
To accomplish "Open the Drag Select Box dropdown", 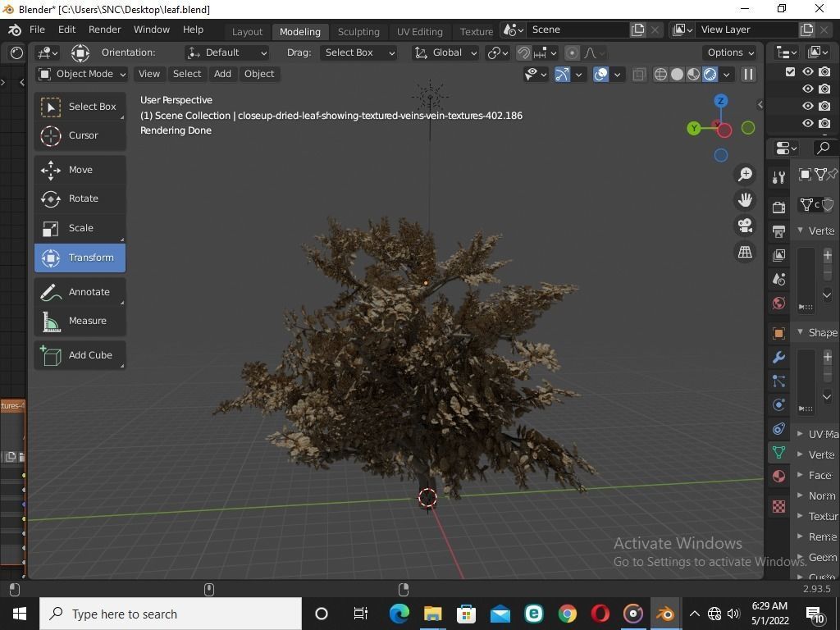I will coord(358,52).
